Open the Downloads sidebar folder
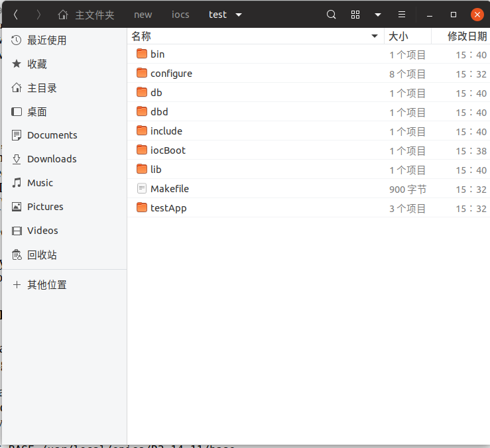The height and width of the screenshot is (448, 490). click(x=52, y=159)
